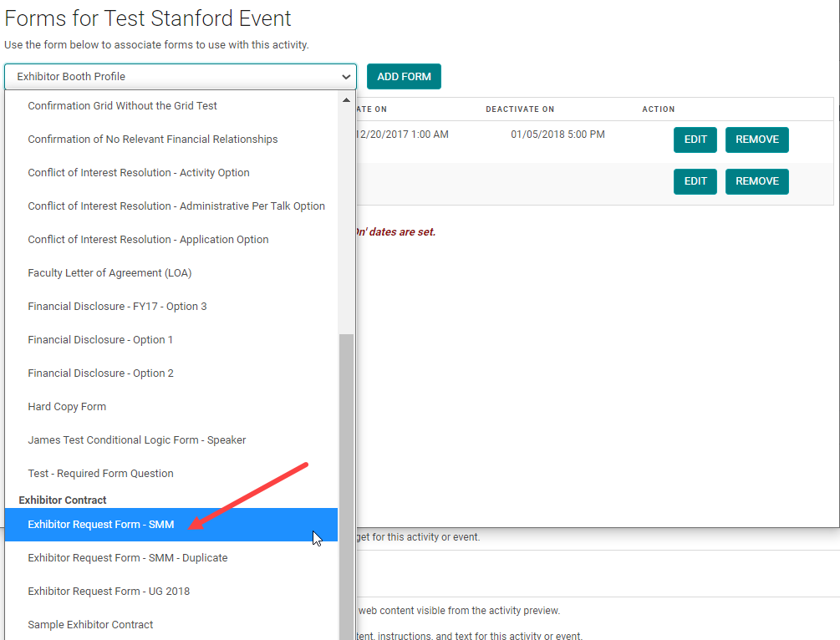Viewport: 840px width, 640px height.
Task: Click REMOVE button in second table row
Action: tap(756, 181)
